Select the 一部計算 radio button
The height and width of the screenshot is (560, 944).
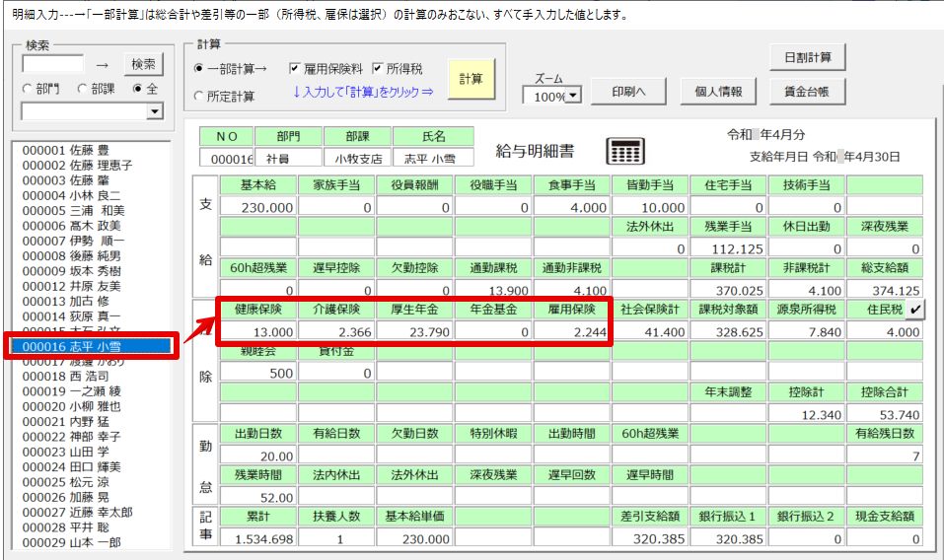click(x=199, y=69)
